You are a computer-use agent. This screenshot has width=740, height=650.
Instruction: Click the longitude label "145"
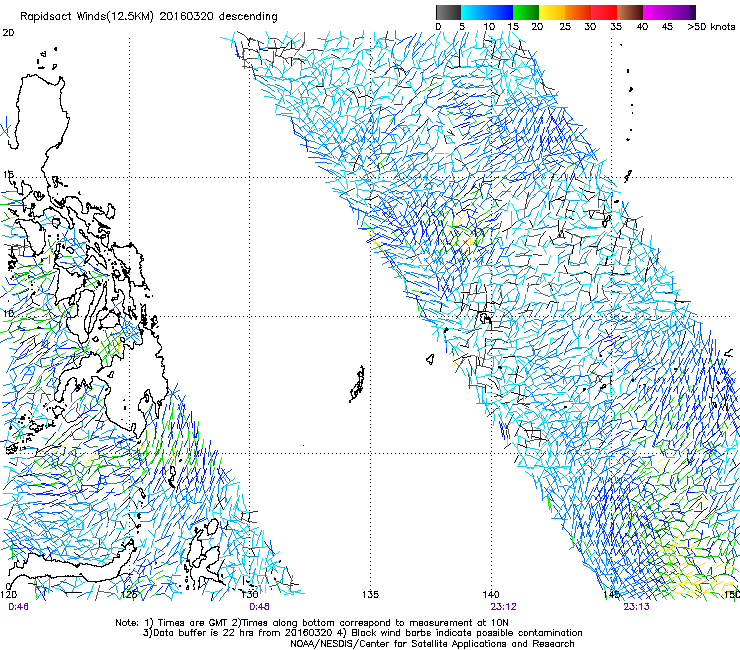[x=612, y=594]
